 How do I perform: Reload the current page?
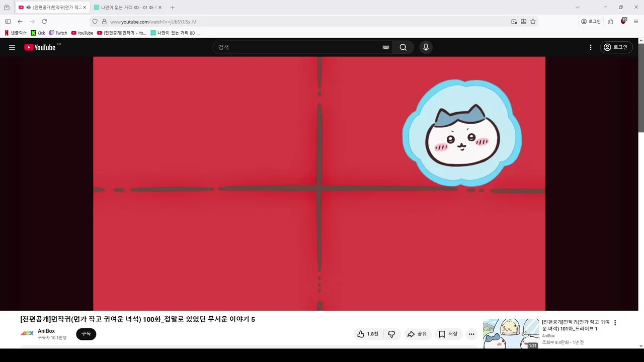[x=44, y=22]
